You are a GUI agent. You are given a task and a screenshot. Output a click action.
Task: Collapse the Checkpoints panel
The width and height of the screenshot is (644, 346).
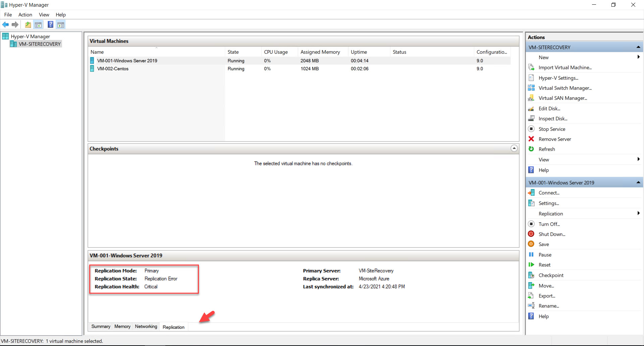(514, 148)
